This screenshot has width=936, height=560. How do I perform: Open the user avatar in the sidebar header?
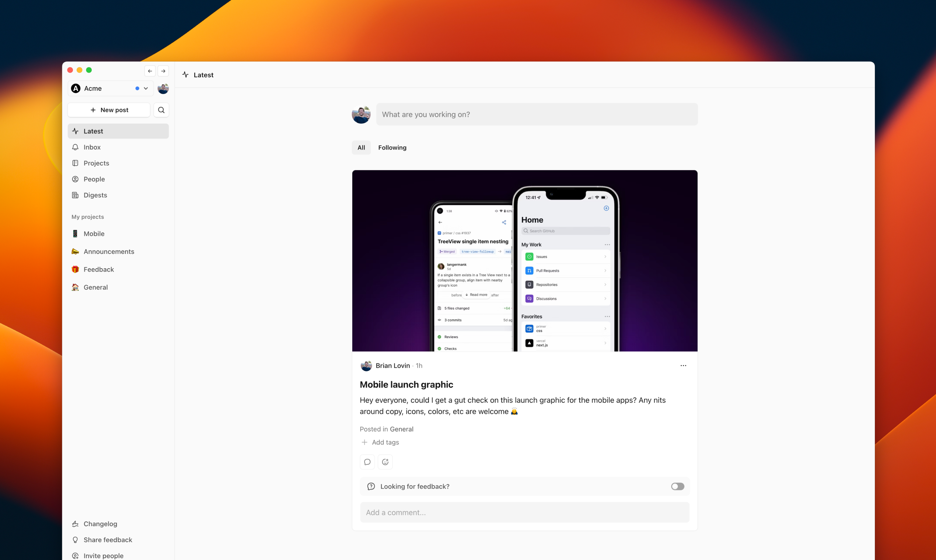coord(163,88)
